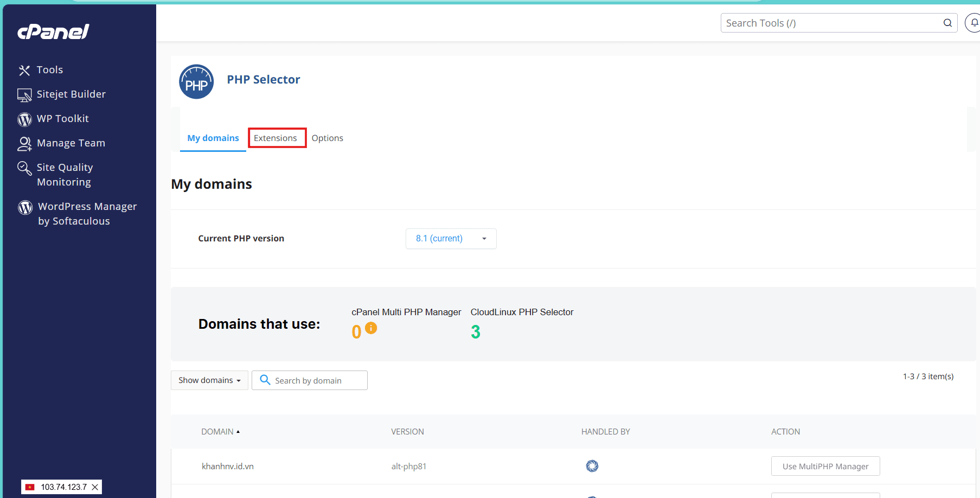Switch to the Extensions tab
Screen dimensions: 980x498
276,138
